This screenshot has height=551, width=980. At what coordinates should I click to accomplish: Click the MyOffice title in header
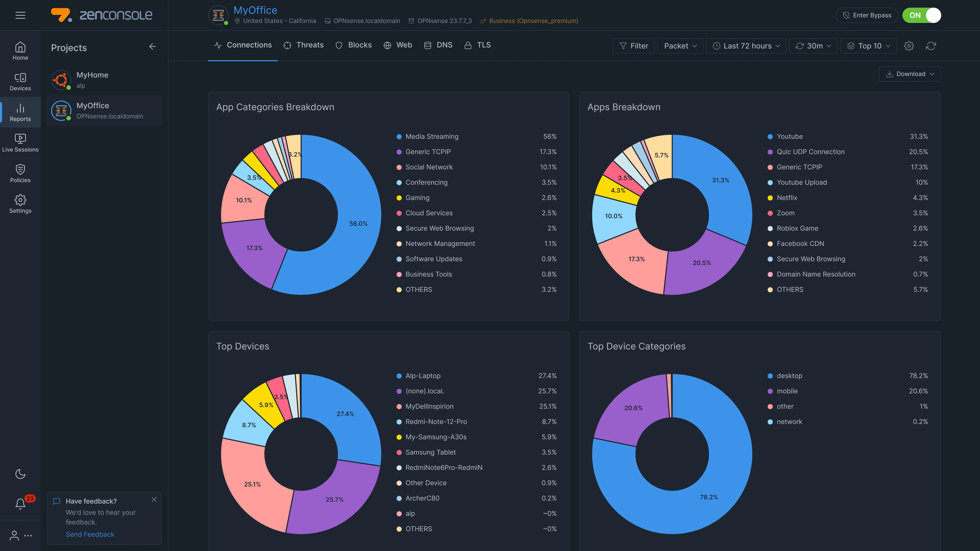pyautogui.click(x=255, y=10)
